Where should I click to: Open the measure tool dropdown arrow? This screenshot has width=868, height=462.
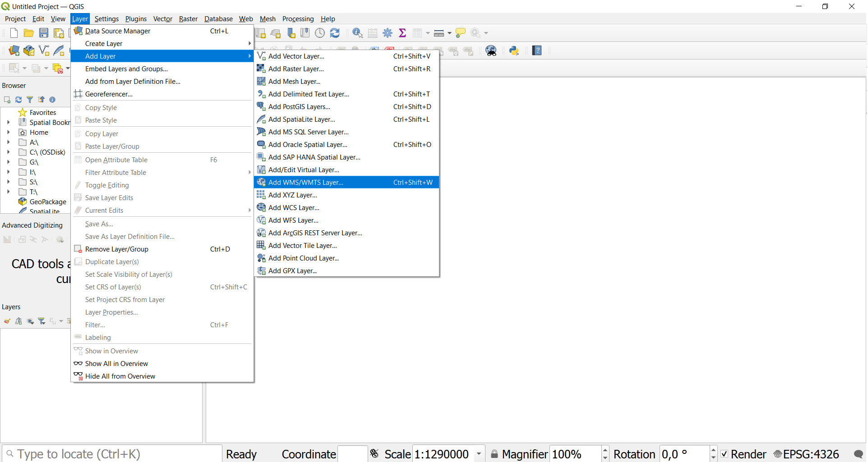(x=449, y=33)
